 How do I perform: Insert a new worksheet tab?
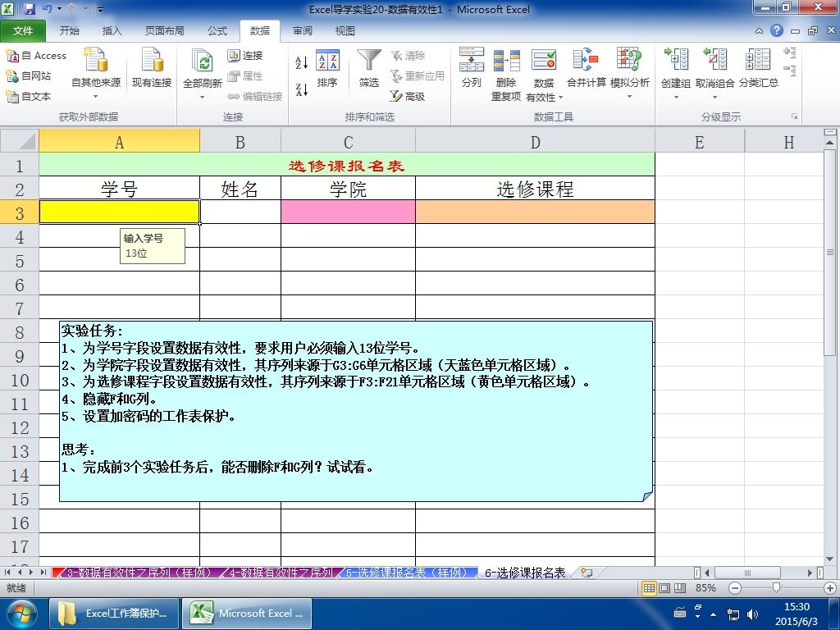[x=587, y=573]
